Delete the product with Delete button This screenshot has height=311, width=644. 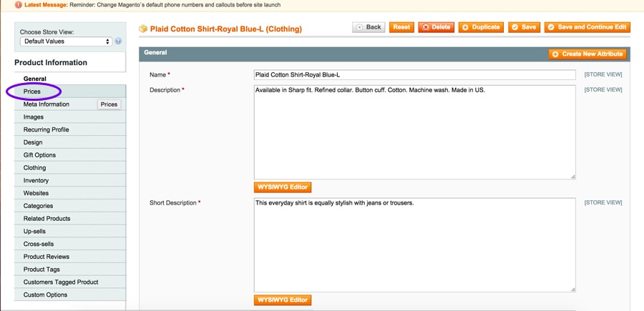(x=436, y=27)
